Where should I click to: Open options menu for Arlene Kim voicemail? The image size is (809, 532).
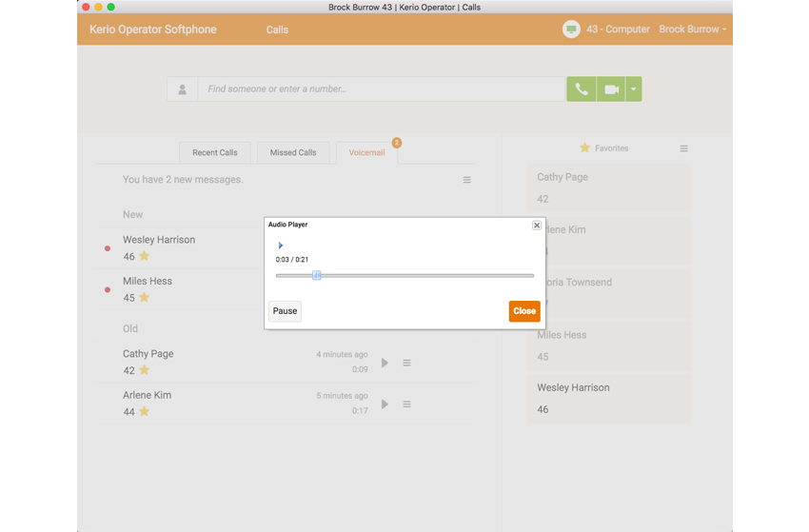click(x=406, y=404)
